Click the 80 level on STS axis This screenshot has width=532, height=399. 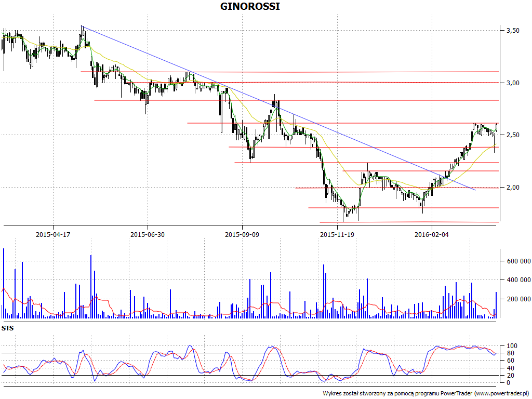[x=510, y=353]
